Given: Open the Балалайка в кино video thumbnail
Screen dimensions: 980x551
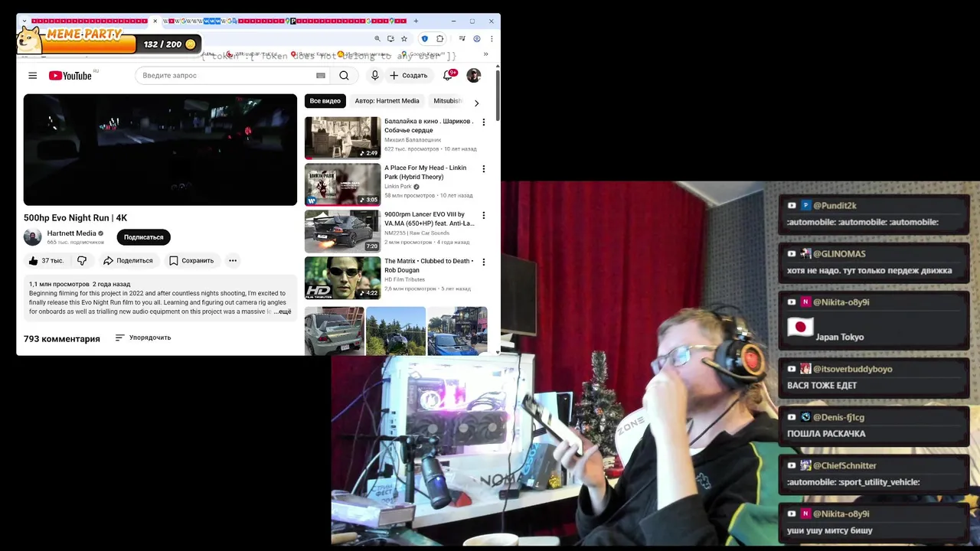Looking at the screenshot, I should click(x=342, y=138).
